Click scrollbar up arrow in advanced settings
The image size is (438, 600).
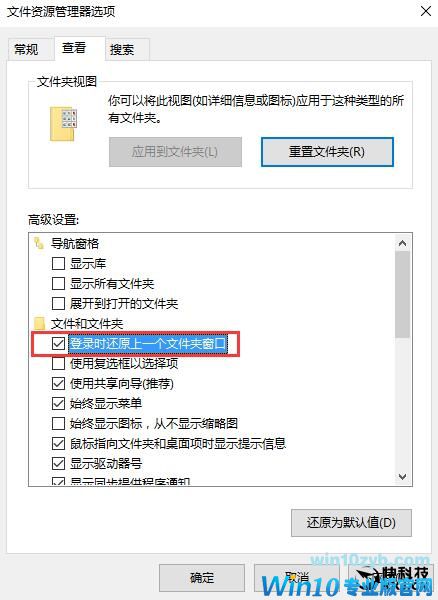click(402, 243)
